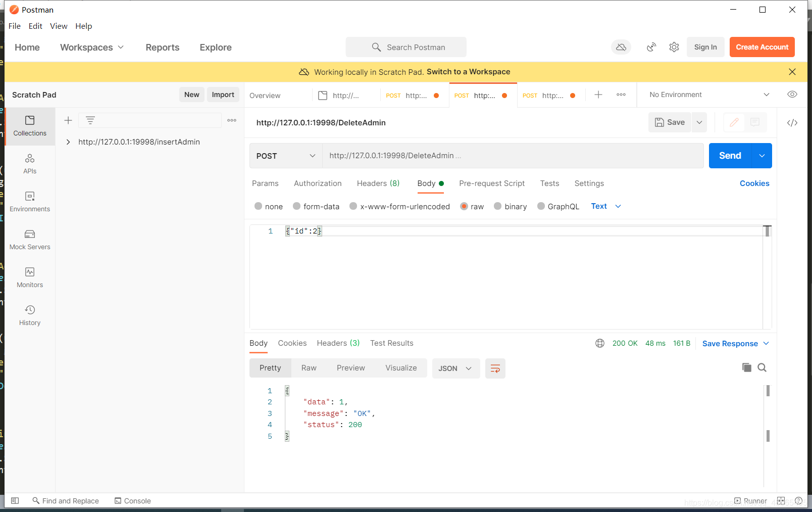This screenshot has height=512, width=812.
Task: Open the JSON response format dropdown
Action: [456, 368]
